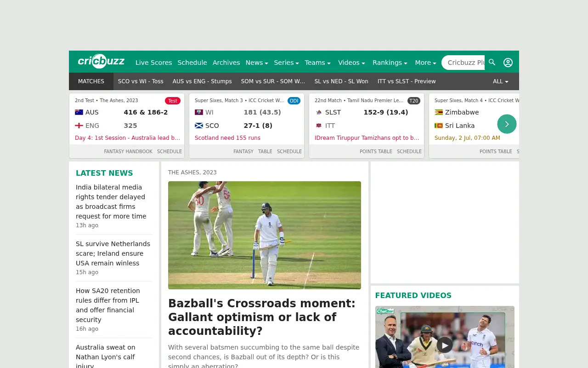Open Scotland need 155 runs status
Image resolution: width=588 pixels, height=368 pixels.
pos(227,138)
